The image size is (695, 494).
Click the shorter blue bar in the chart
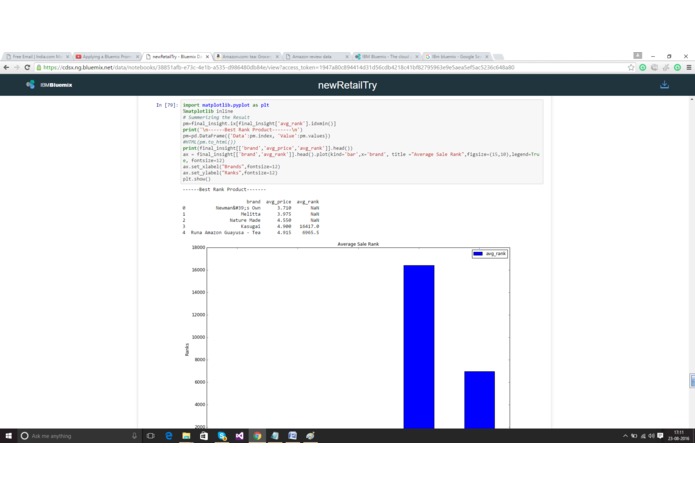480,400
